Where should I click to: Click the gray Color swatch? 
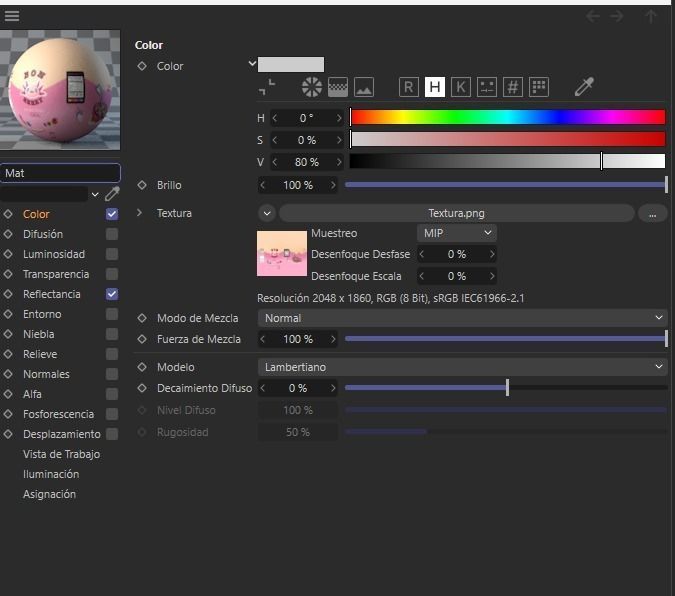coord(291,65)
